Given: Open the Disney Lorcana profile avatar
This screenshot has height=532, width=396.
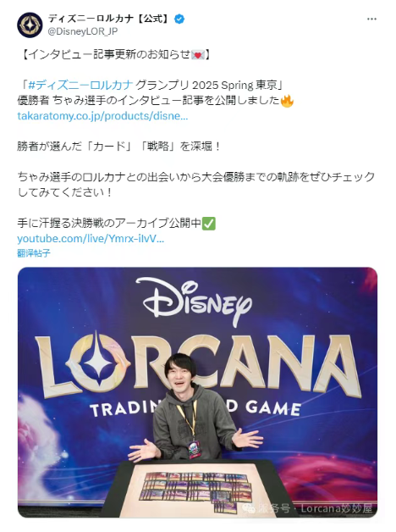Looking at the screenshot, I should 30,25.
